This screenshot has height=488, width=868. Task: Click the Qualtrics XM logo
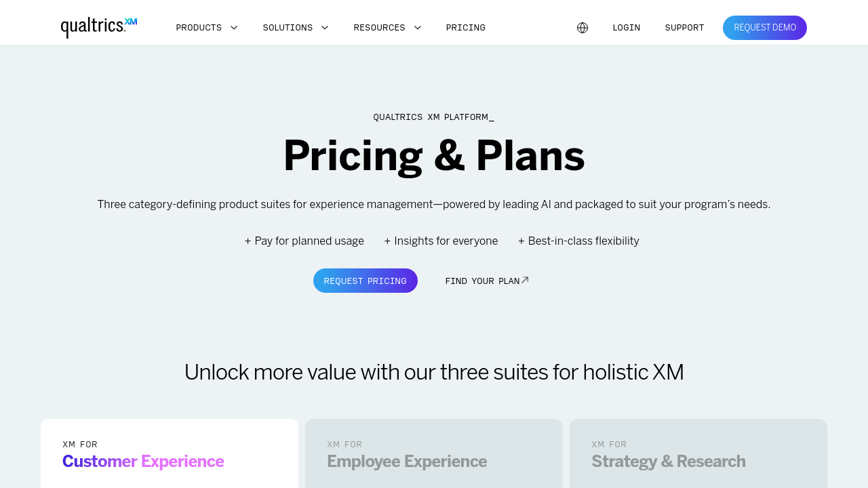(x=99, y=27)
